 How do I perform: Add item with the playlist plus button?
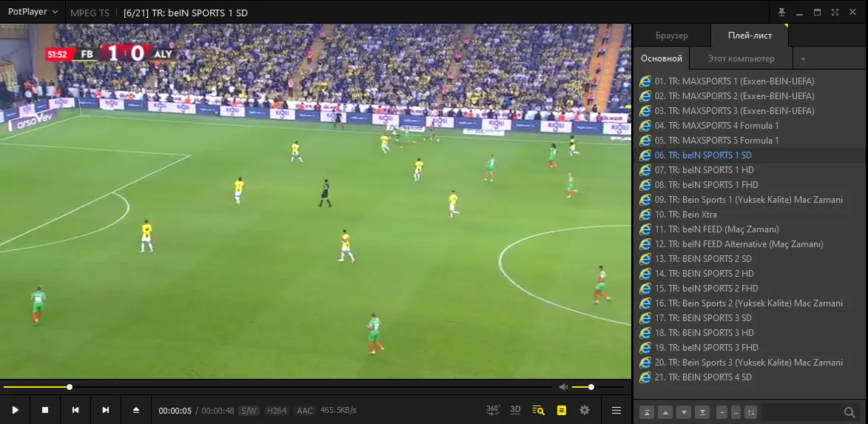721,412
